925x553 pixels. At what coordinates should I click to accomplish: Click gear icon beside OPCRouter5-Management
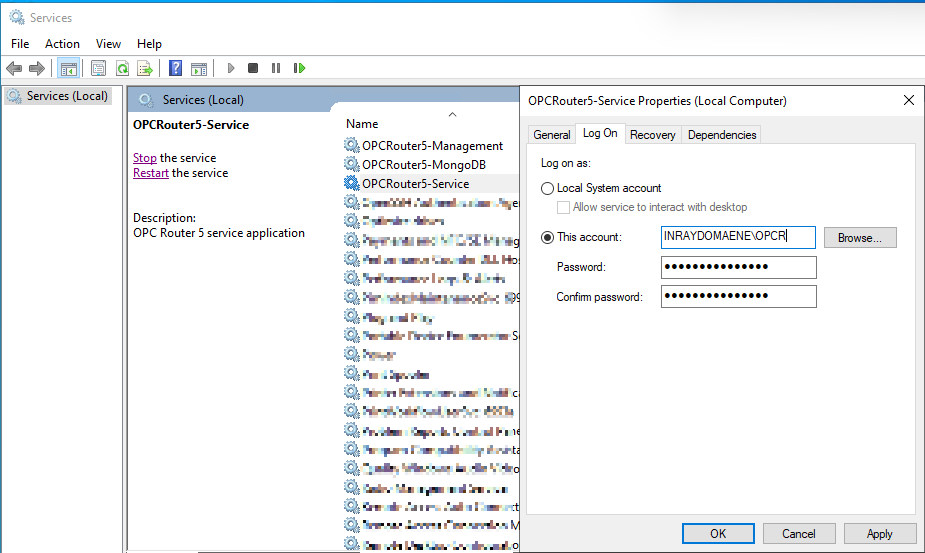tap(352, 145)
